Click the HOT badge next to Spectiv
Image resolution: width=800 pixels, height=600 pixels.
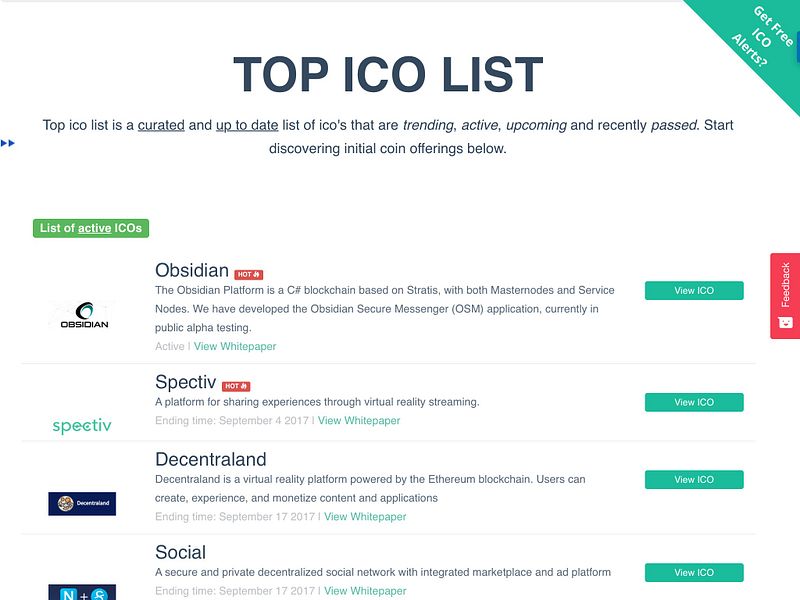[x=236, y=383]
